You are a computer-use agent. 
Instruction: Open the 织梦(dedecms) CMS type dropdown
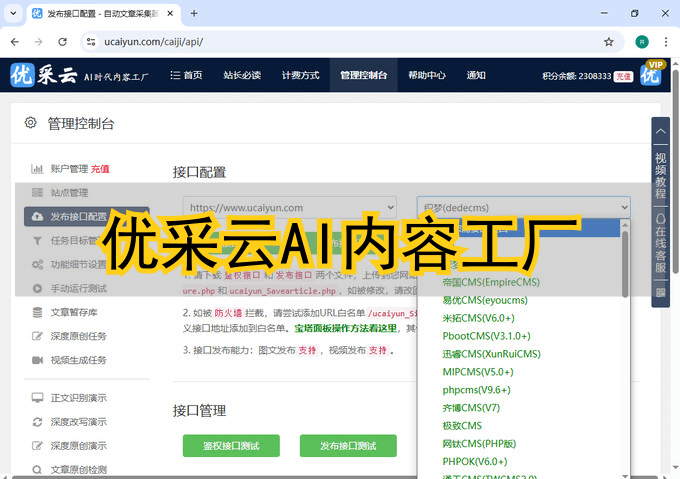click(523, 207)
